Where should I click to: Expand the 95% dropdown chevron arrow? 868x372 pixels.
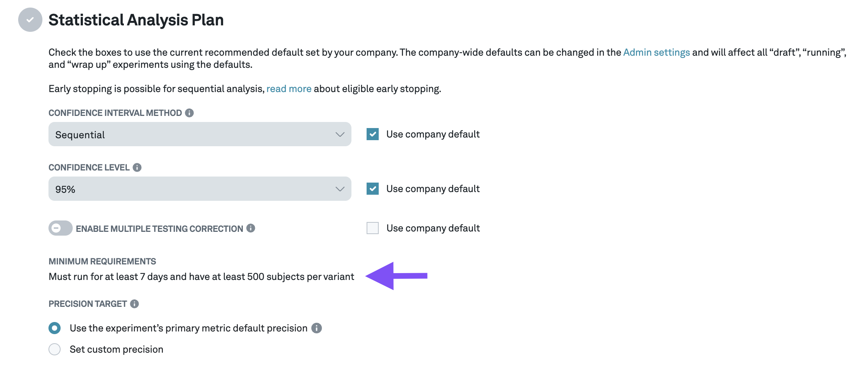340,189
